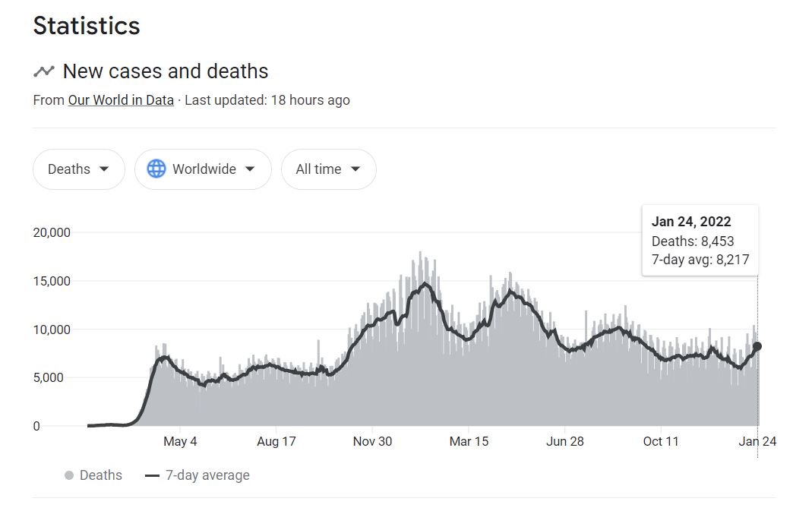Expand the Worldwide location dropdown
812x511 pixels.
(203, 169)
